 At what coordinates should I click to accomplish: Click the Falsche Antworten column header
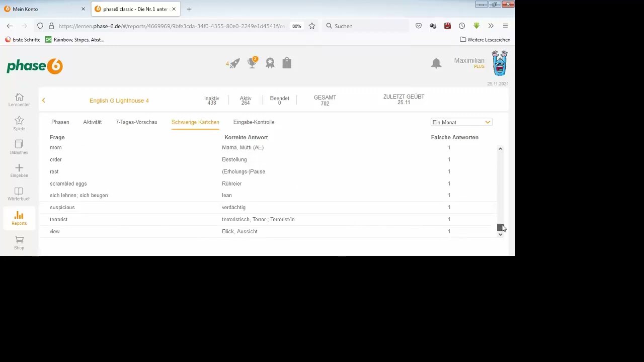point(454,137)
